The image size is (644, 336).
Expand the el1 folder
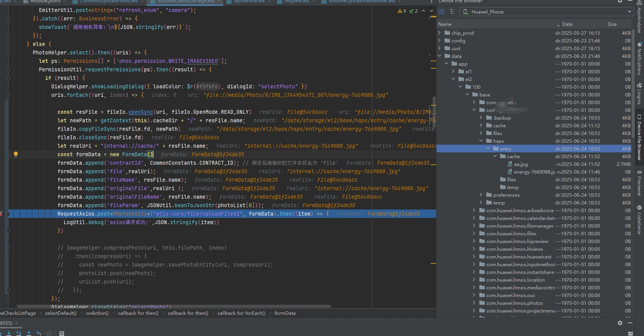tap(453, 72)
